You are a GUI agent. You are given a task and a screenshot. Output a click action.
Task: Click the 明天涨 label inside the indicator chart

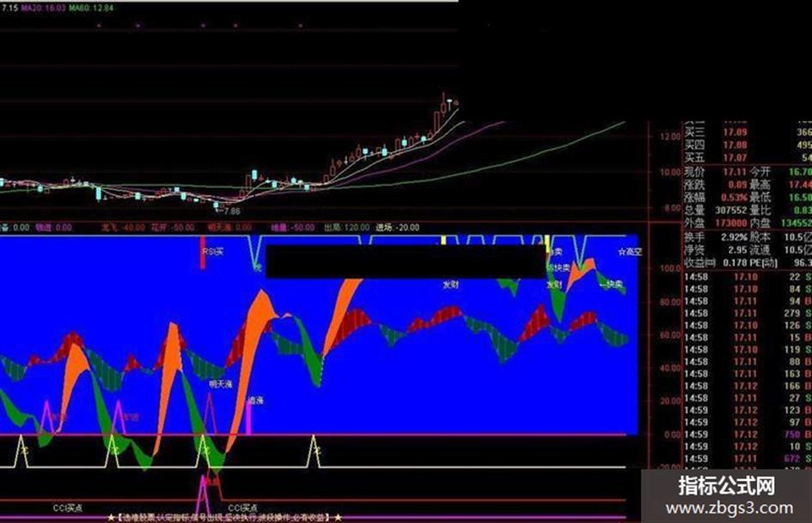tap(221, 384)
